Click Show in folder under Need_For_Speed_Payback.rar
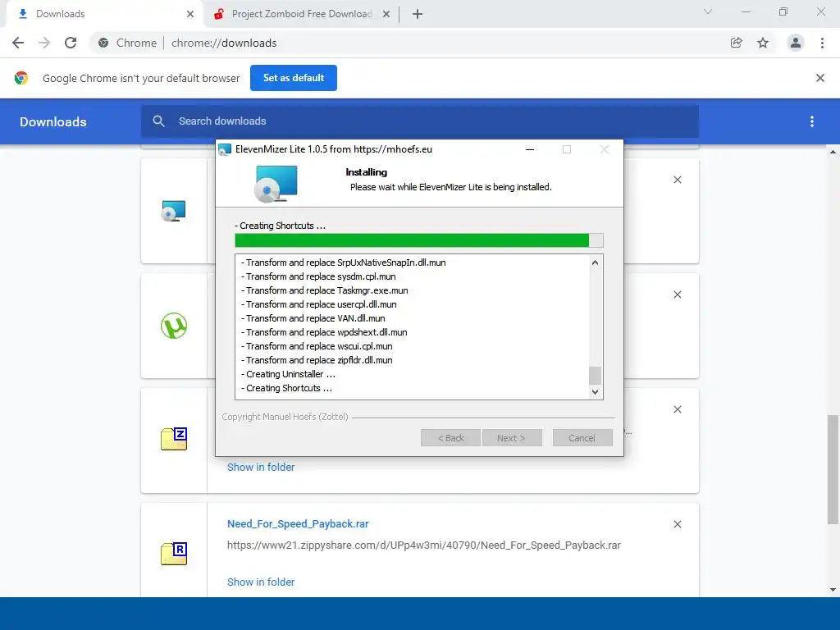 tap(261, 582)
